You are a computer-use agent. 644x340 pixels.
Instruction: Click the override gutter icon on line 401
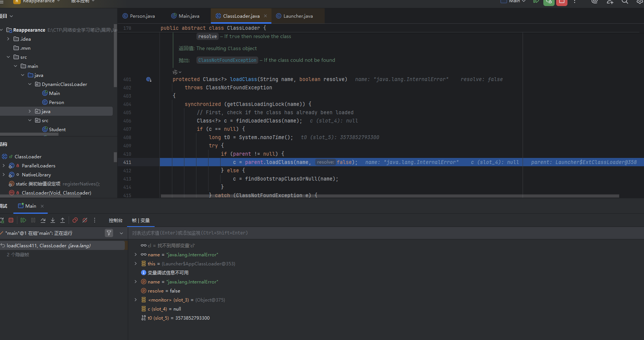click(x=149, y=80)
